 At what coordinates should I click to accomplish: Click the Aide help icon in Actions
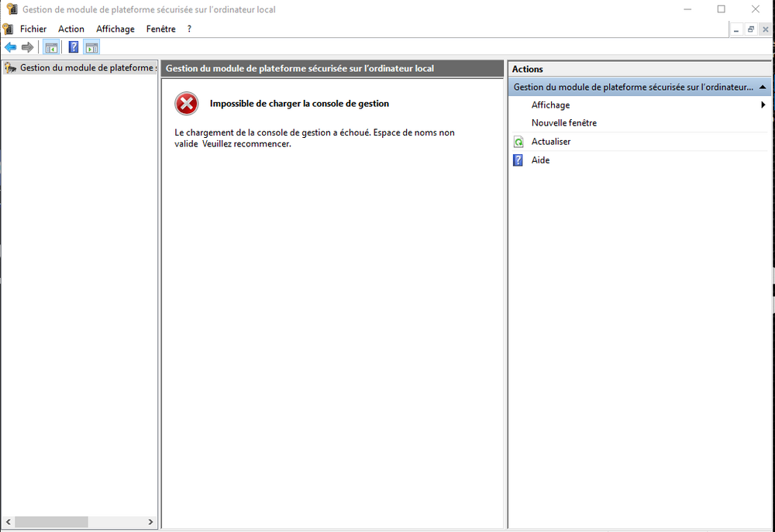click(518, 160)
